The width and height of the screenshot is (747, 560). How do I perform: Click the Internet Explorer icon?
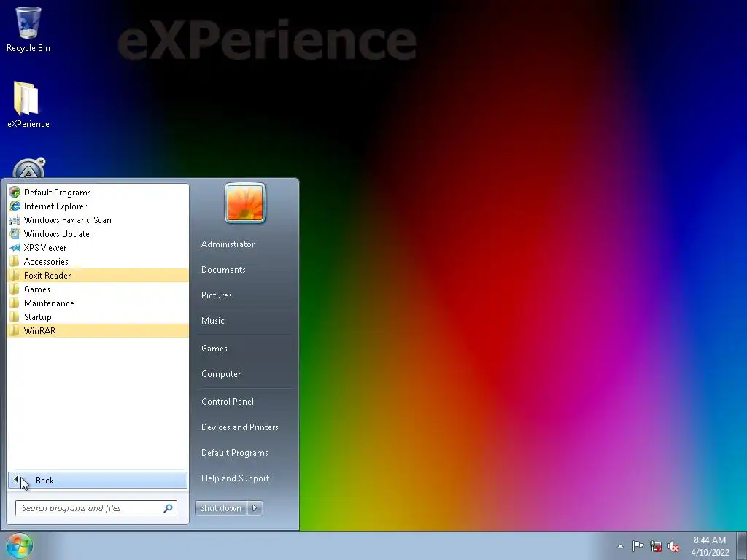point(15,206)
